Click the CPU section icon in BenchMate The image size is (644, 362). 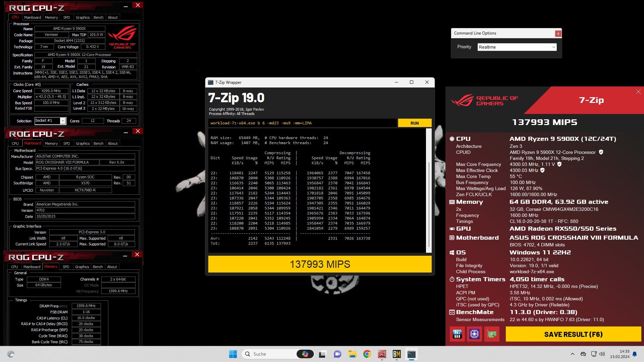pos(452,139)
